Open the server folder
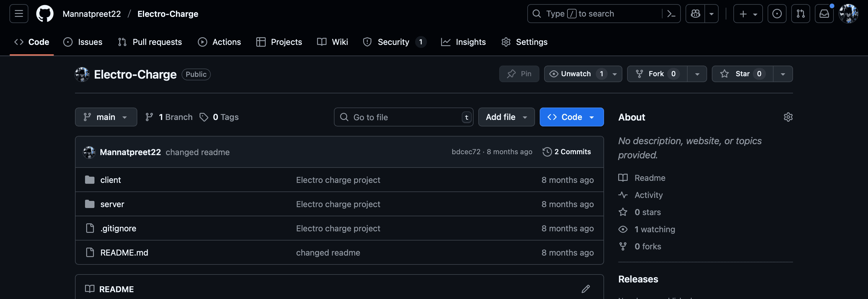The height and width of the screenshot is (299, 868). (112, 204)
